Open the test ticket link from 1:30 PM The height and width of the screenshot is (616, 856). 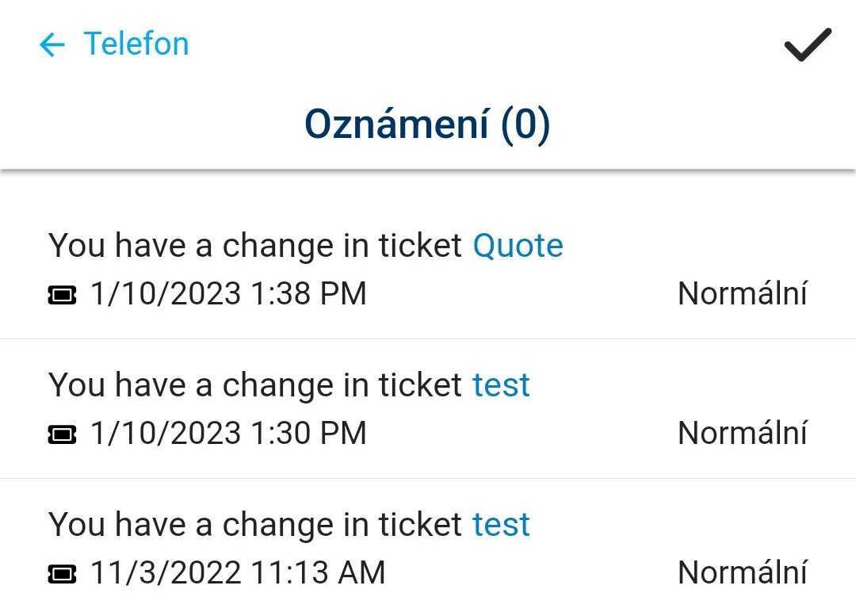click(x=501, y=385)
